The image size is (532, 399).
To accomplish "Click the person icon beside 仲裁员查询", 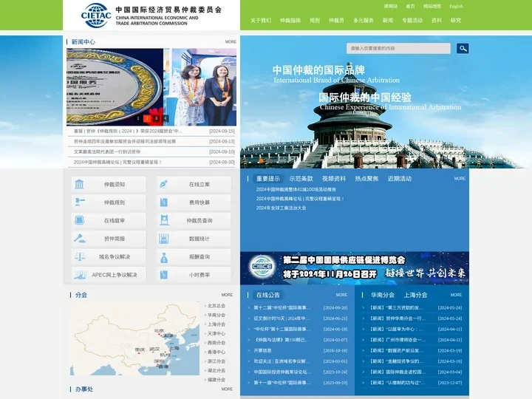I will pos(164,220).
